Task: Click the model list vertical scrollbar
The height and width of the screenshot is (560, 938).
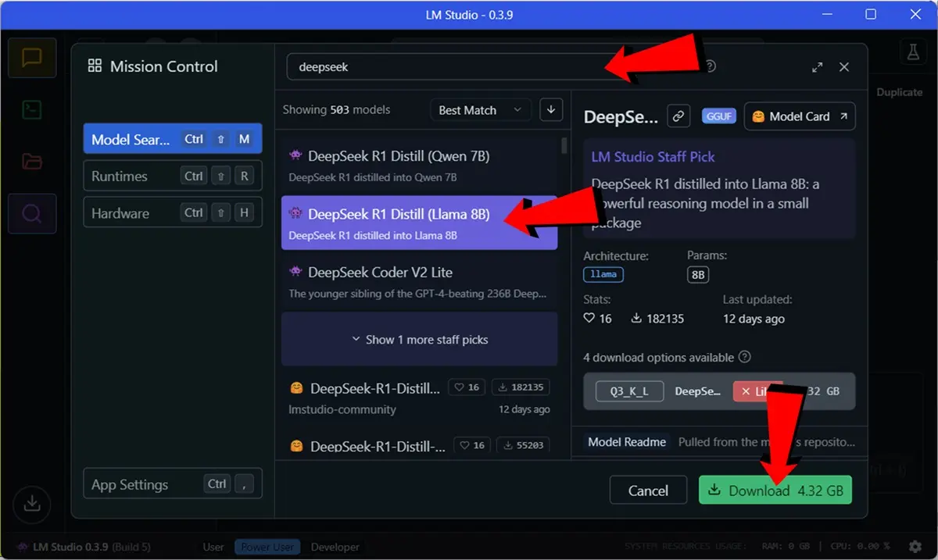Action: pos(564,146)
